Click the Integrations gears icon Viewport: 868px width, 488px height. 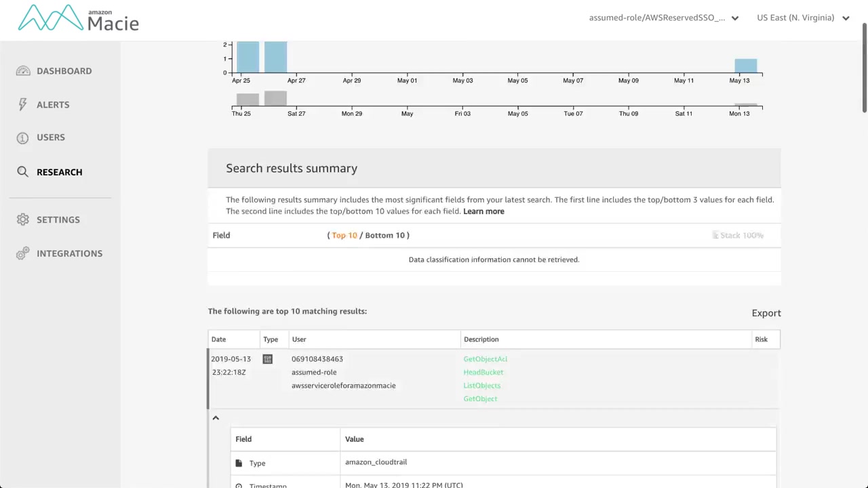coord(23,253)
